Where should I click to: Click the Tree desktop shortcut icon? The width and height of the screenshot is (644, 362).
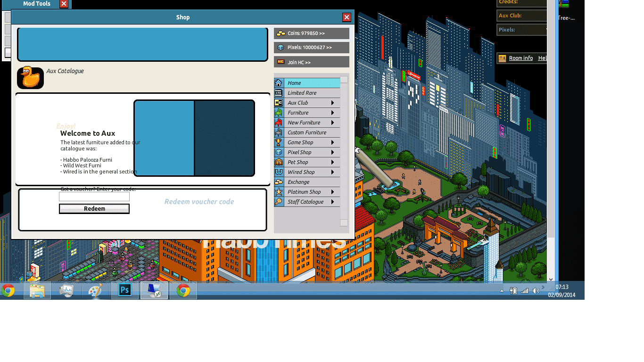pyautogui.click(x=564, y=4)
